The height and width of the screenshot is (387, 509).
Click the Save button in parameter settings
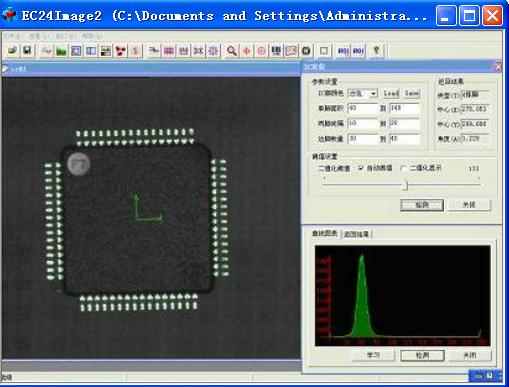(412, 93)
